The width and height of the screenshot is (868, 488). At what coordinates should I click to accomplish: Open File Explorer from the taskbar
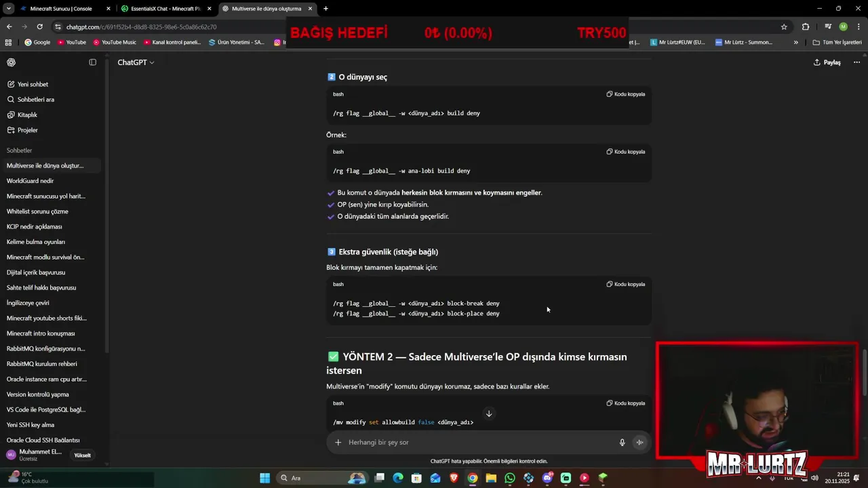(x=491, y=478)
